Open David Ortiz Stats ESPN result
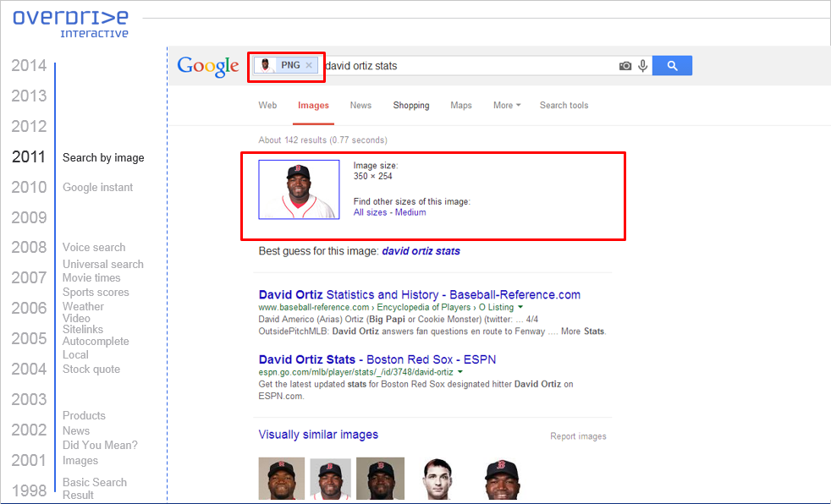The image size is (831, 504). pyautogui.click(x=377, y=359)
